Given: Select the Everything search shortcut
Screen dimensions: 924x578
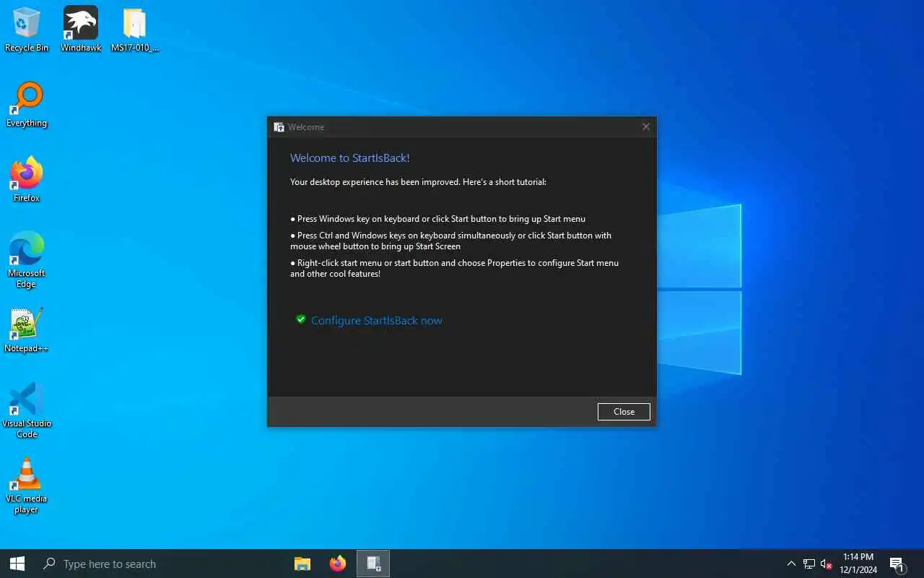Looking at the screenshot, I should (x=27, y=105).
